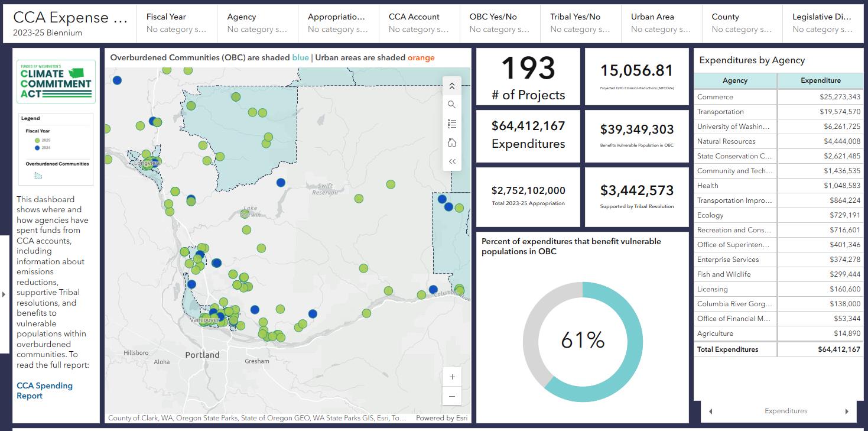The image size is (868, 431).
Task: Click the double left chevron on map
Action: (x=451, y=161)
